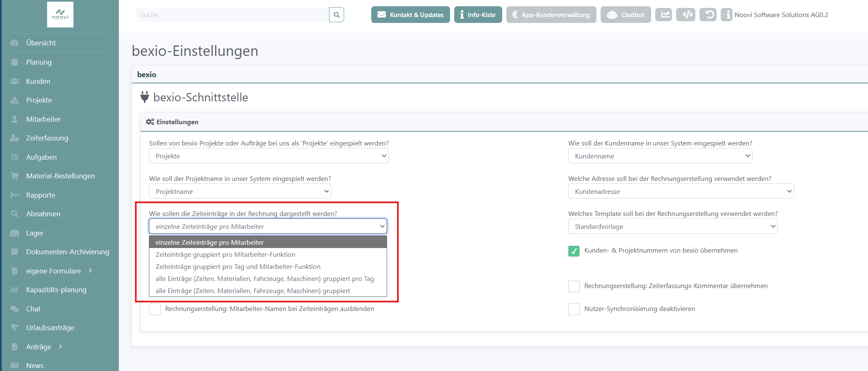Click the info icon beside Noovi Software Solutions
Viewport: 868px width, 371px height.
727,15
